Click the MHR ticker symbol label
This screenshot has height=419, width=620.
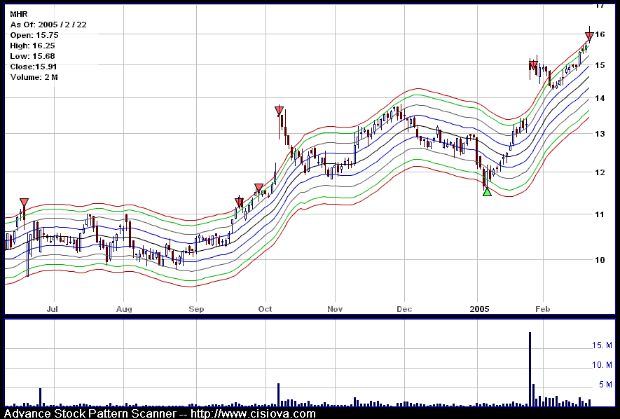tap(19, 14)
